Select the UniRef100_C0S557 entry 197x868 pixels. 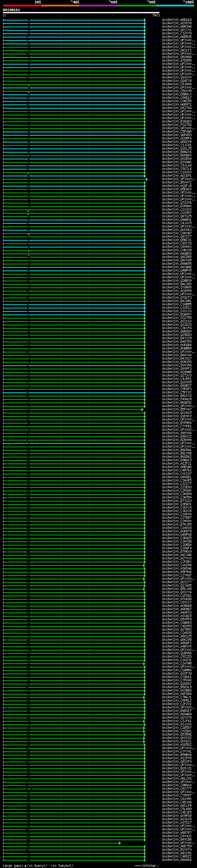(177, 213)
